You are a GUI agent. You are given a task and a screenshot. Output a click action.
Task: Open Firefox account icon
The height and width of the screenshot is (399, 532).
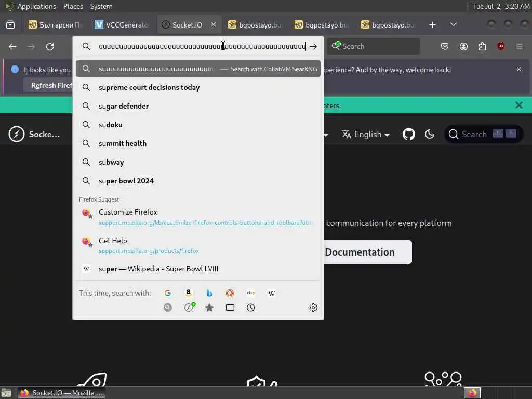[463, 46]
